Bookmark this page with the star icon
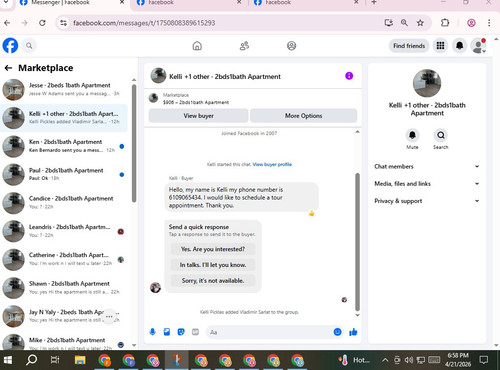This screenshot has height=370, width=500. [x=420, y=23]
